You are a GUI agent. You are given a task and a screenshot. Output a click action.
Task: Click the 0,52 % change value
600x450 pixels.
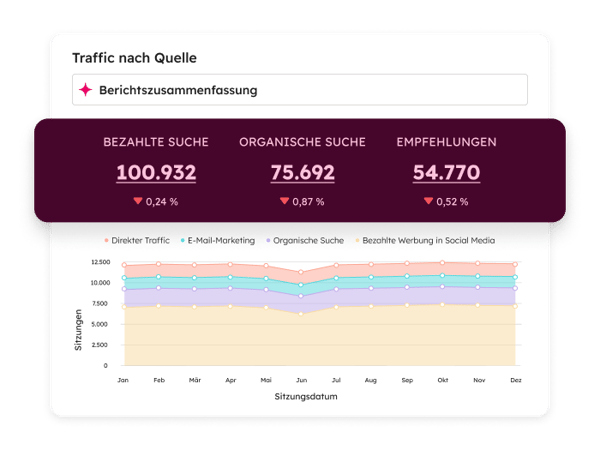click(x=452, y=202)
